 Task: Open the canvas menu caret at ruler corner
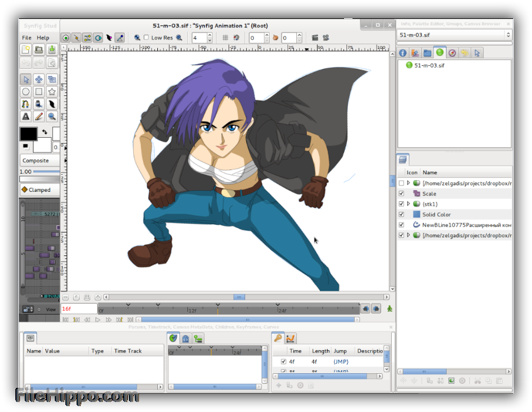64,48
